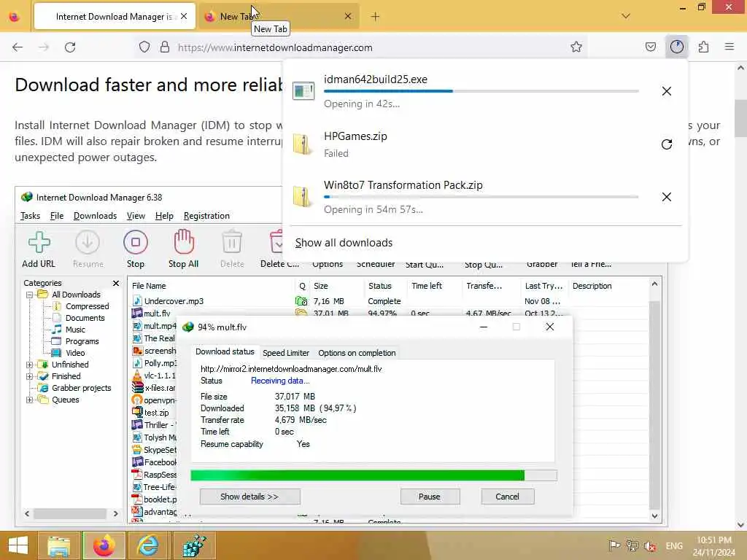Image resolution: width=747 pixels, height=560 pixels.
Task: Open the Firefox downloads panel button
Action: pos(676,47)
